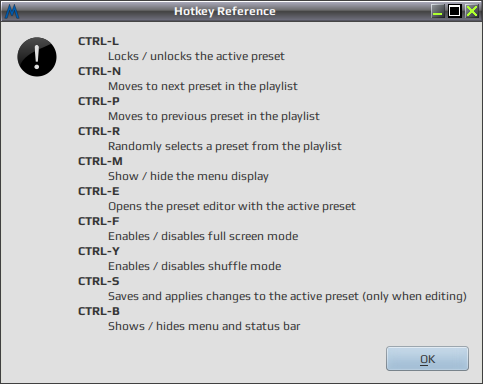Click "Enables / disables full screen mode" line

203,236
